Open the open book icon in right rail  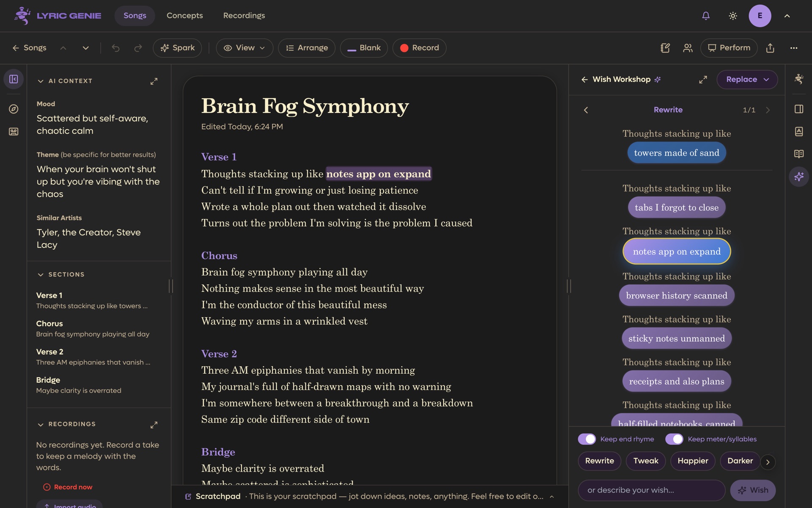coord(799,154)
